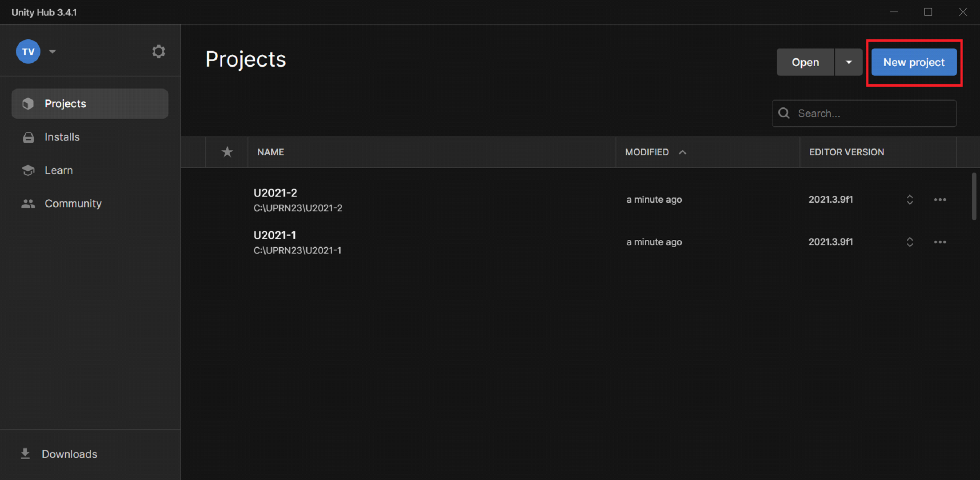This screenshot has width=980, height=480.
Task: Open the Community section
Action: click(73, 204)
